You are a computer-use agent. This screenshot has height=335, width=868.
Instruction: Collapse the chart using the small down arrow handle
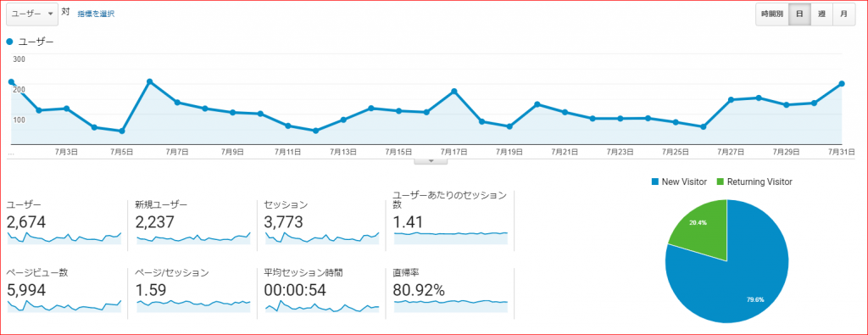[430, 161]
